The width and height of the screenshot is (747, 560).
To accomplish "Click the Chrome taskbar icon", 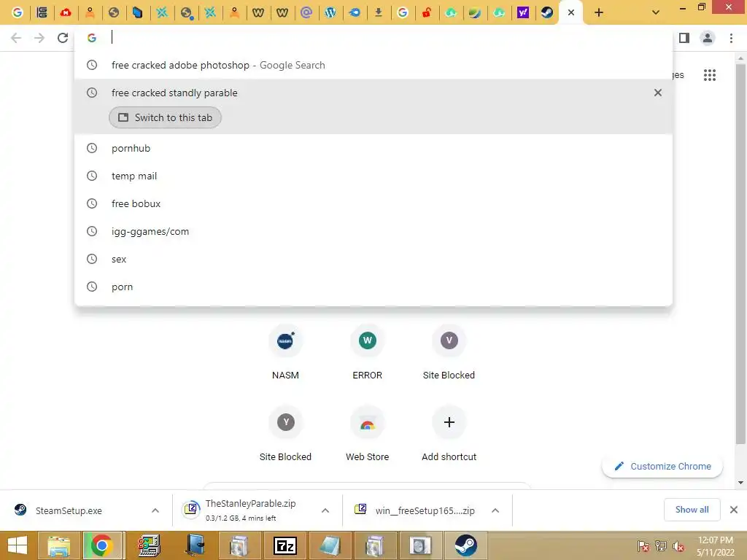I will coord(102,545).
